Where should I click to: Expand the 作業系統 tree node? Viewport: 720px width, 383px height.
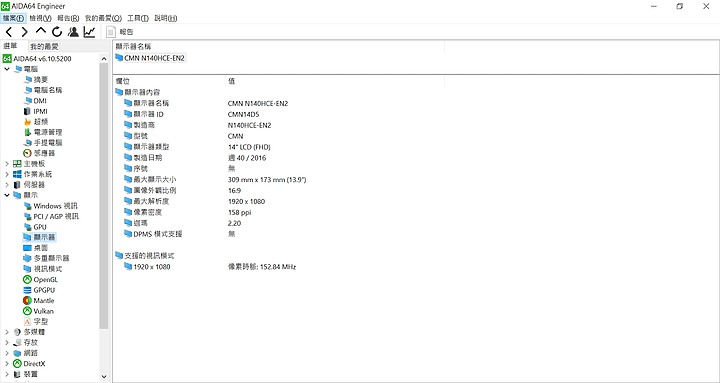7,175
